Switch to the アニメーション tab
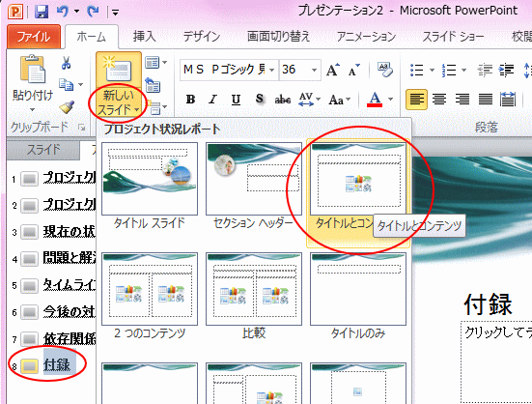The width and height of the screenshot is (532, 404). pos(367,37)
